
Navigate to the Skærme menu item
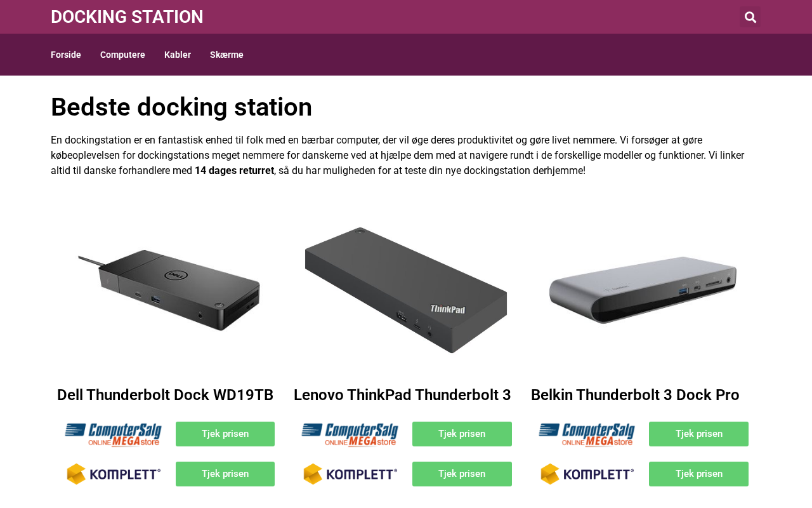pyautogui.click(x=226, y=55)
